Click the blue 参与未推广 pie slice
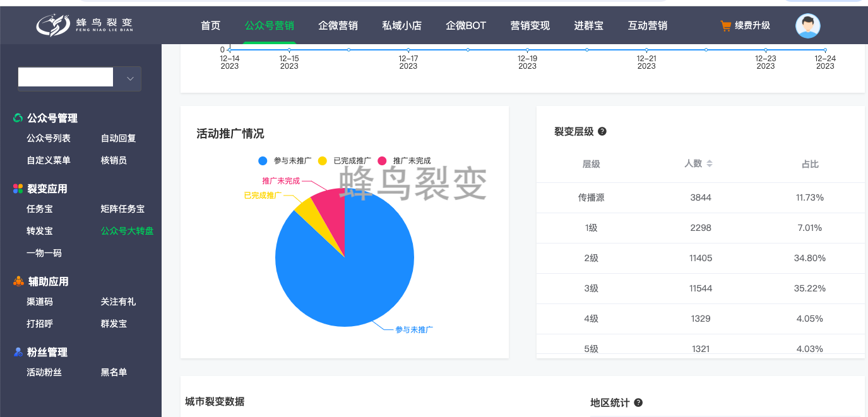The image size is (868, 417). click(x=354, y=278)
